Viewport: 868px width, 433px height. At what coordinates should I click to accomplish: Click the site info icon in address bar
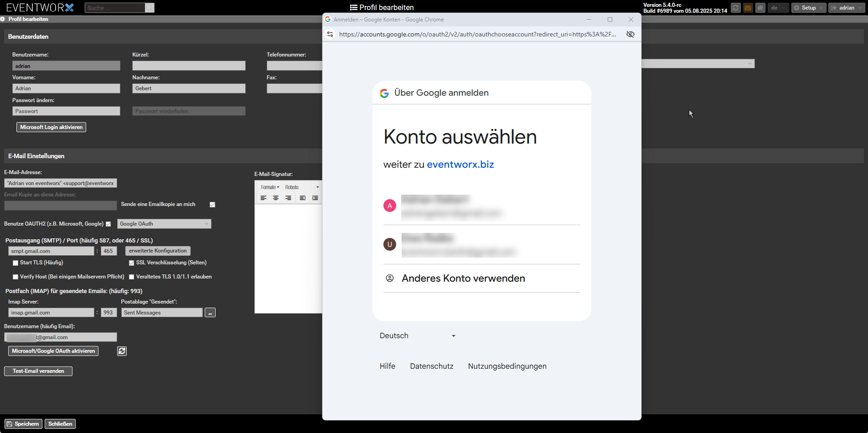tap(331, 34)
